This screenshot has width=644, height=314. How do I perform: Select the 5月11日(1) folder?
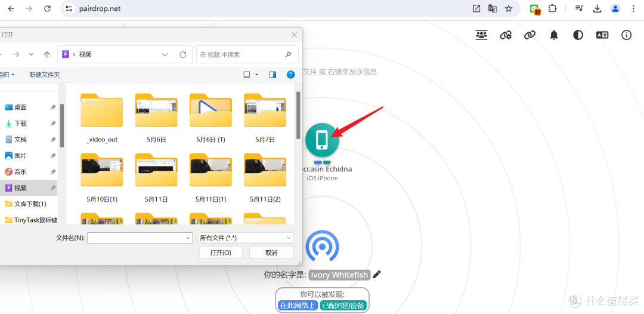[x=210, y=178]
